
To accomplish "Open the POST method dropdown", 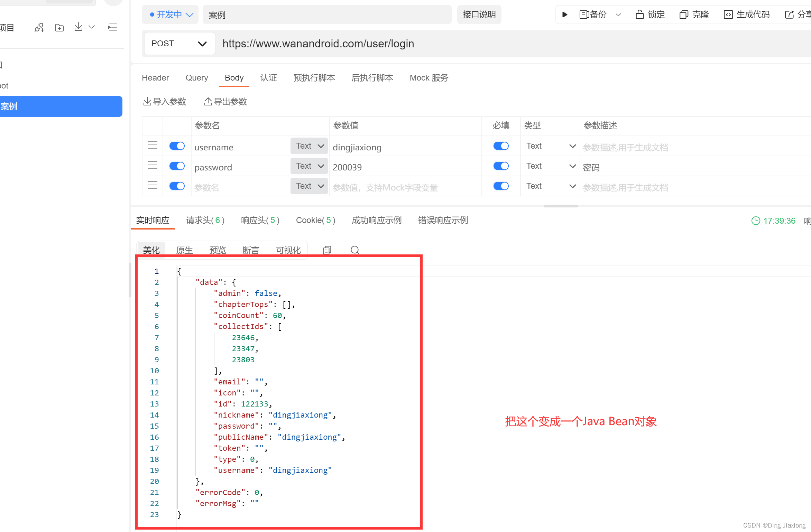I will coord(179,44).
